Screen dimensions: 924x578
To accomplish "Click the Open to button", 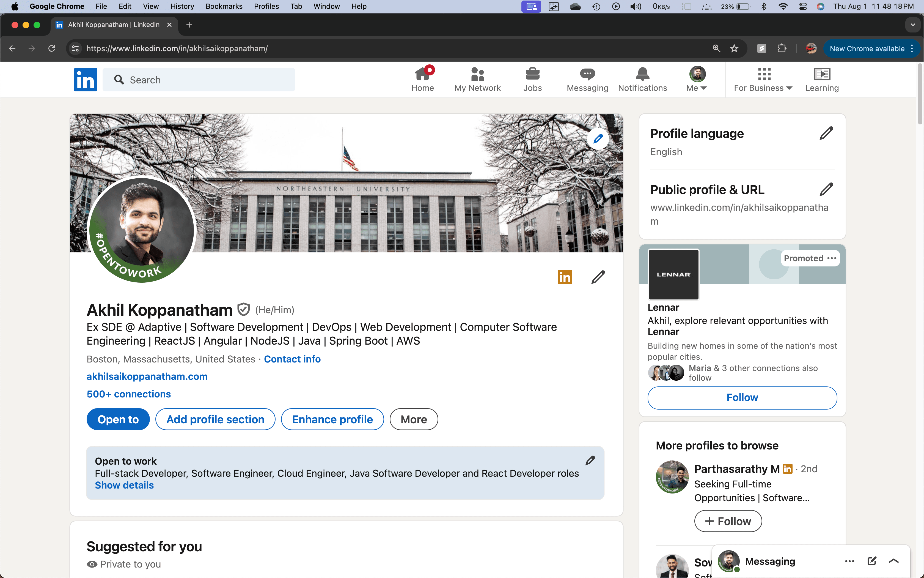I will [118, 419].
